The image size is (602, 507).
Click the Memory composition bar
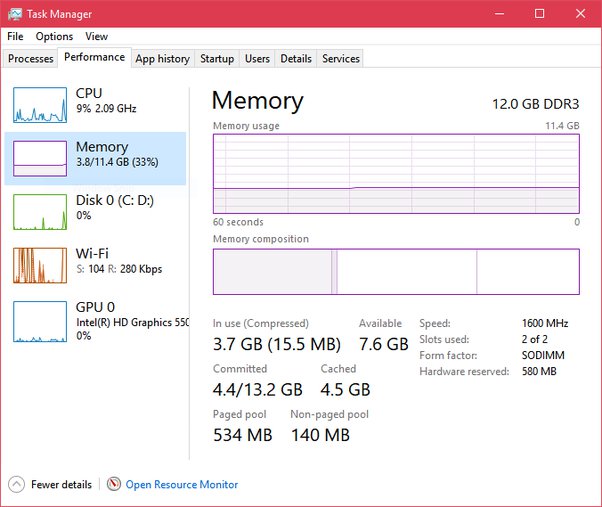pos(396,272)
